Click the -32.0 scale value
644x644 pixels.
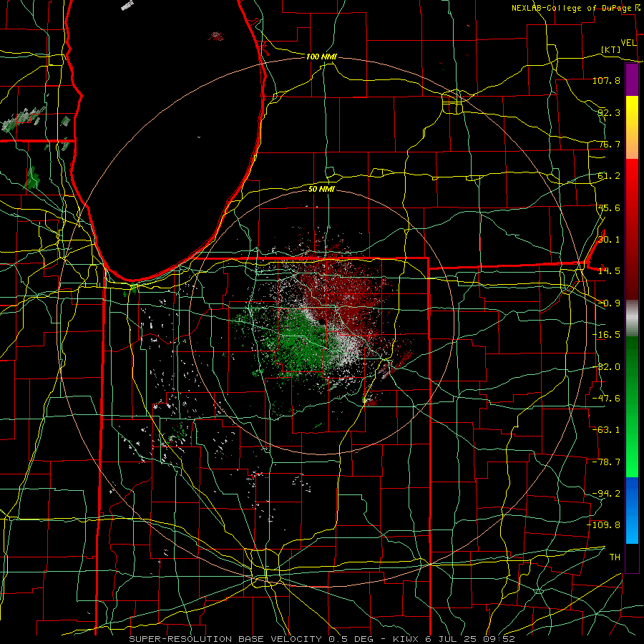(x=606, y=367)
